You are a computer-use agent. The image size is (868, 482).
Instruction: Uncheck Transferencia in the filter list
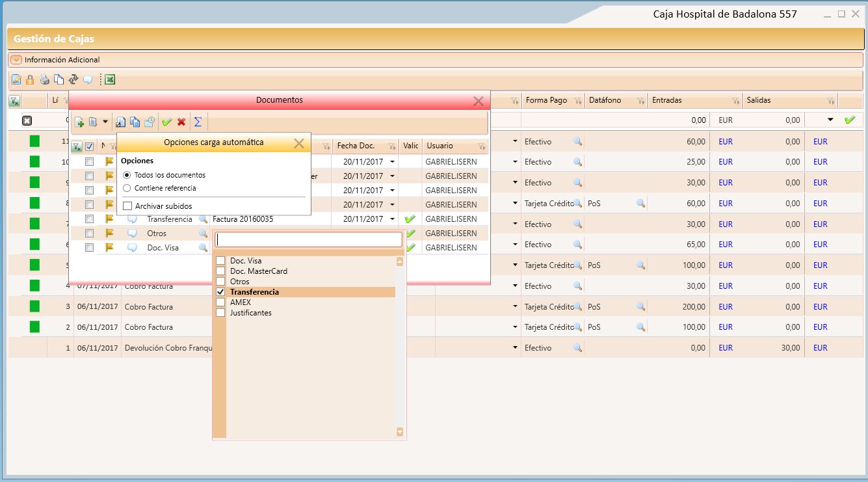coord(220,292)
